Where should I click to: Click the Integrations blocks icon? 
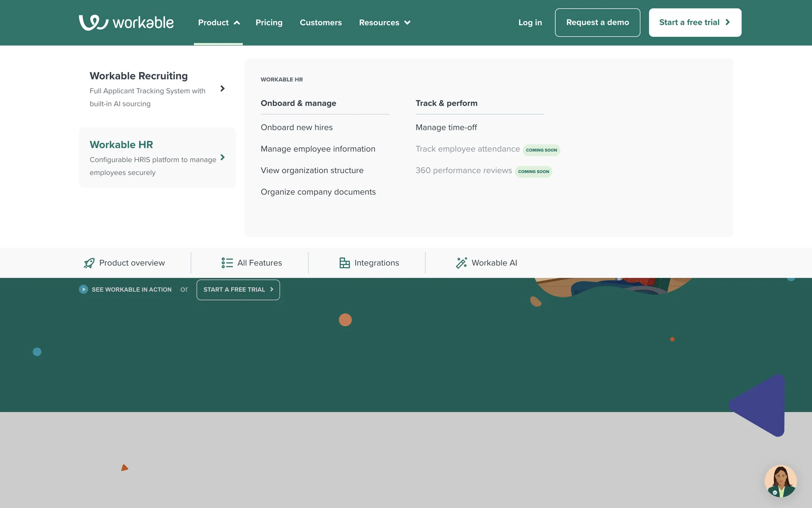tap(344, 263)
